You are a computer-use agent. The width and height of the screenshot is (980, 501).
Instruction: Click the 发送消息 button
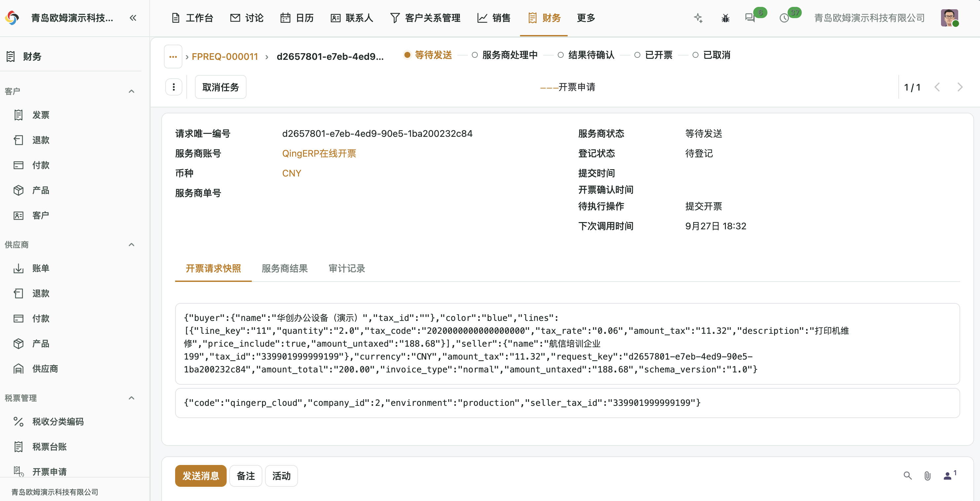tap(201, 476)
